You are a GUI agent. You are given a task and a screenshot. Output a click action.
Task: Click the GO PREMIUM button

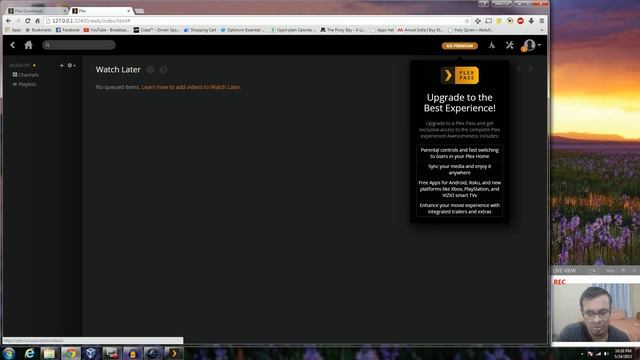pos(460,46)
